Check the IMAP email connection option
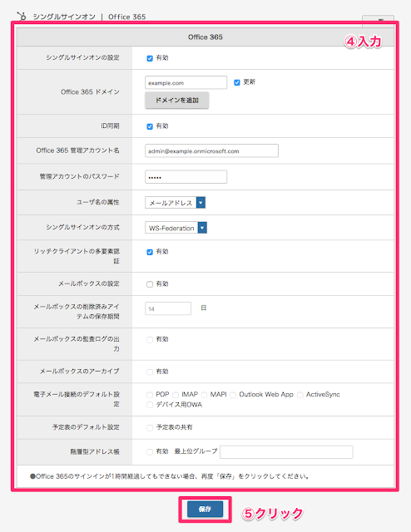 (x=176, y=395)
